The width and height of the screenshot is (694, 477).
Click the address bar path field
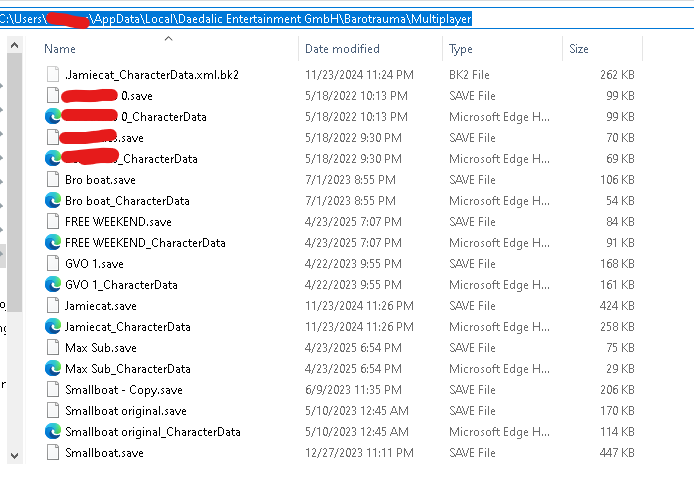(x=347, y=19)
